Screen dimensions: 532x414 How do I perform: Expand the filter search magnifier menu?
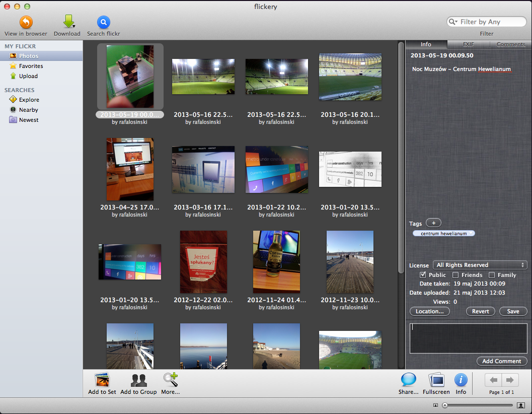tap(453, 22)
